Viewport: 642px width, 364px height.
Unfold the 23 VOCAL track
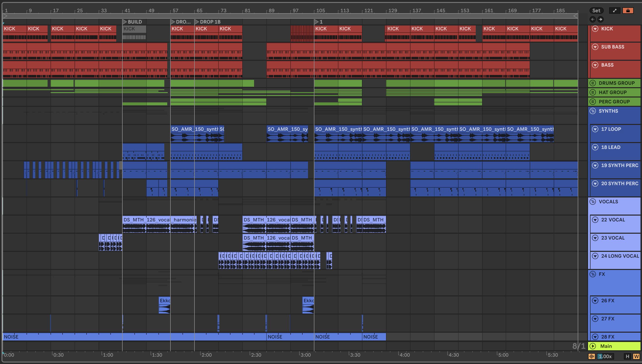(x=595, y=238)
